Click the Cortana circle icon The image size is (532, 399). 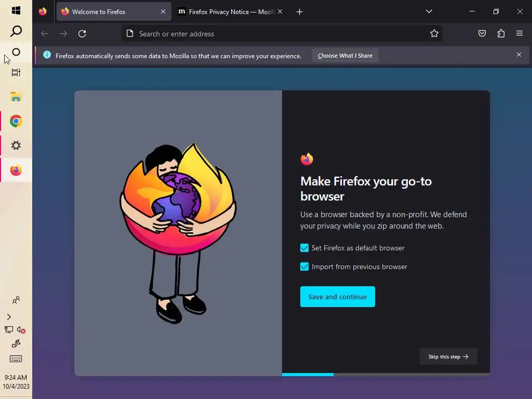click(x=16, y=52)
